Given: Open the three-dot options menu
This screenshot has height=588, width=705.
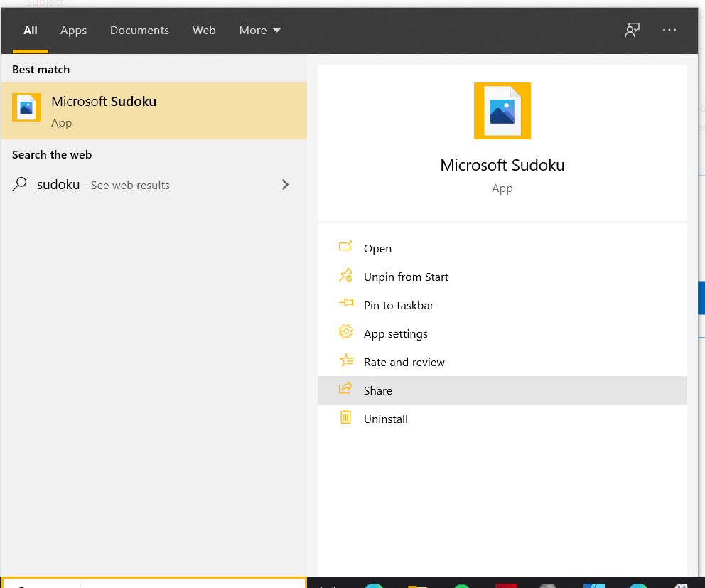Looking at the screenshot, I should (x=669, y=30).
